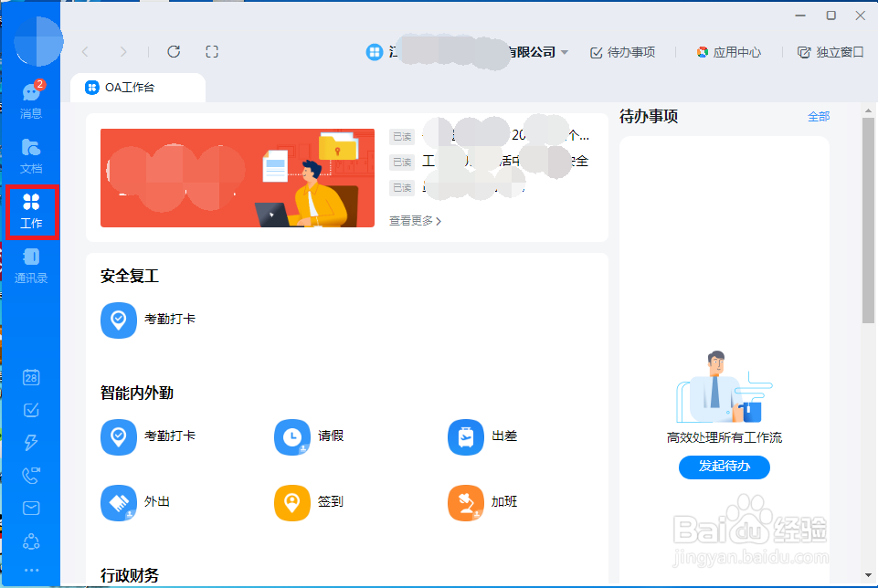
Task: Open 待办事项 in the top bar
Action: [x=623, y=53]
